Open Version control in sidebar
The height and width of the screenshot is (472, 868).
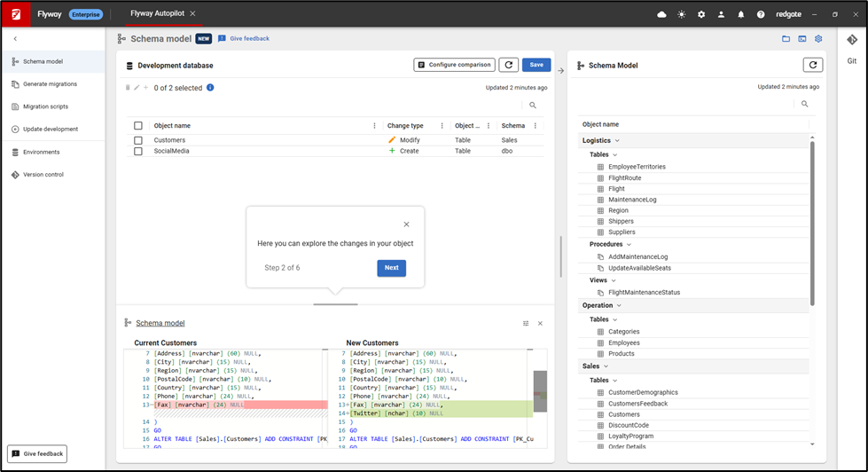coord(53,175)
